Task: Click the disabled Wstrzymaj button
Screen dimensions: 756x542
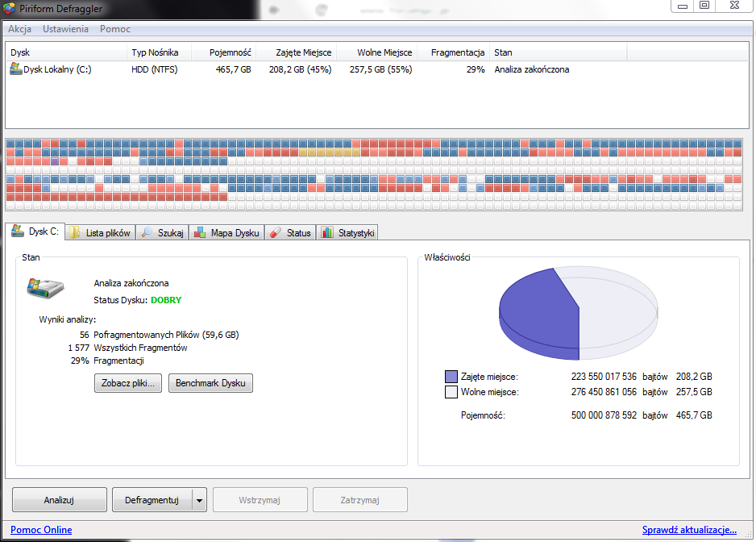Action: [x=260, y=499]
